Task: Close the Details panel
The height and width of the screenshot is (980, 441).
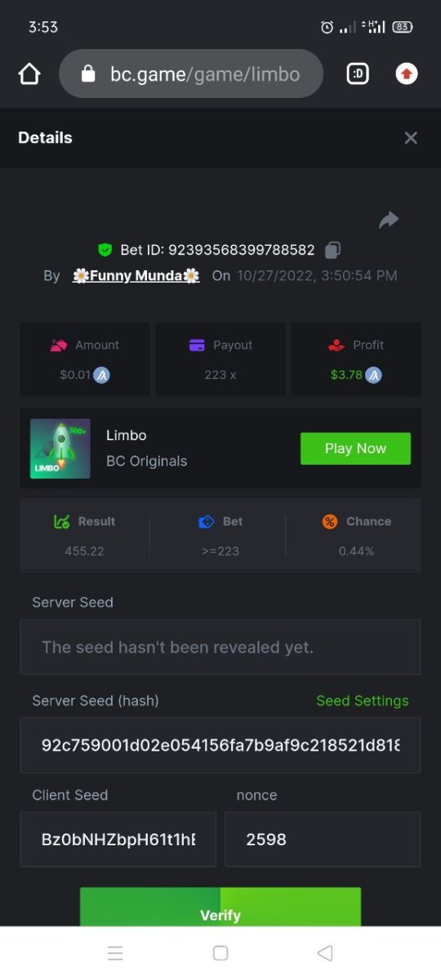Action: point(411,138)
